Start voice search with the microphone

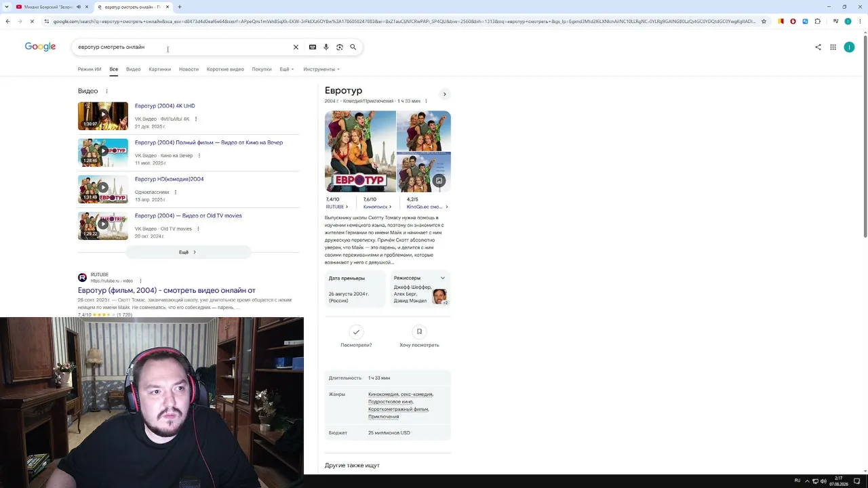point(326,47)
